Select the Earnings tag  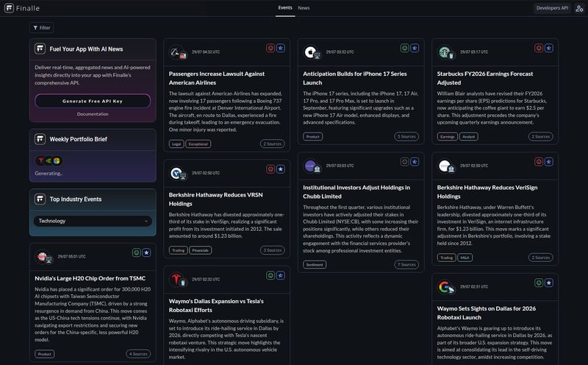(448, 137)
